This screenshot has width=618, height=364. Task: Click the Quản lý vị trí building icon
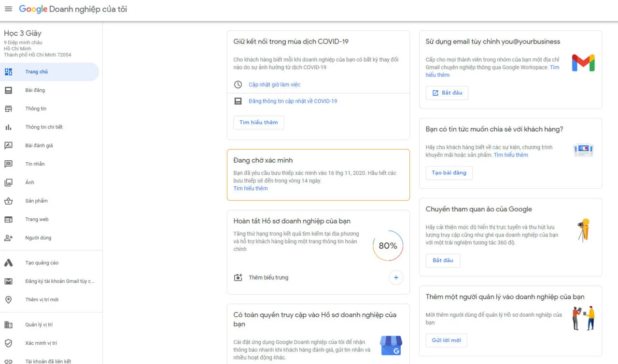(8, 325)
